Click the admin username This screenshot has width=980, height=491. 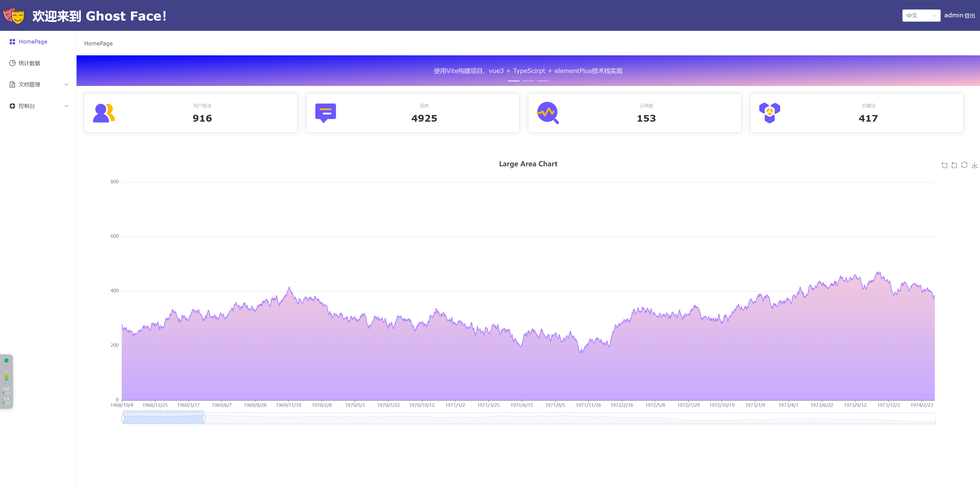(953, 15)
